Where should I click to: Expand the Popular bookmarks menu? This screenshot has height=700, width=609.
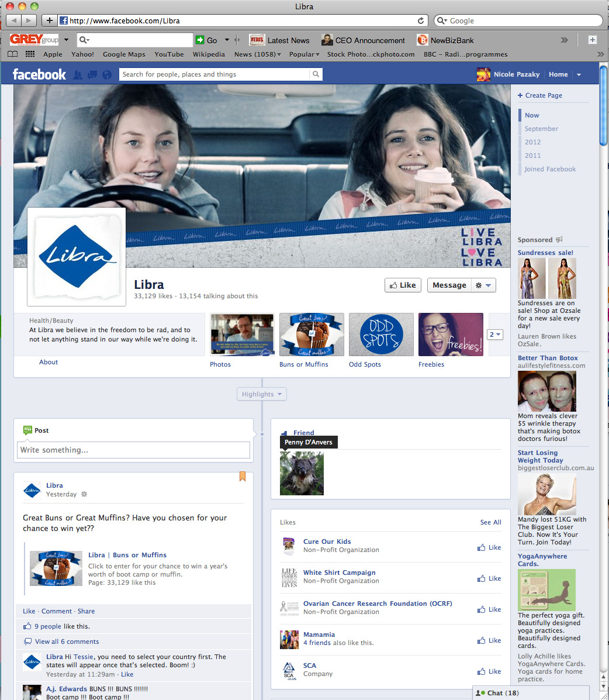304,54
